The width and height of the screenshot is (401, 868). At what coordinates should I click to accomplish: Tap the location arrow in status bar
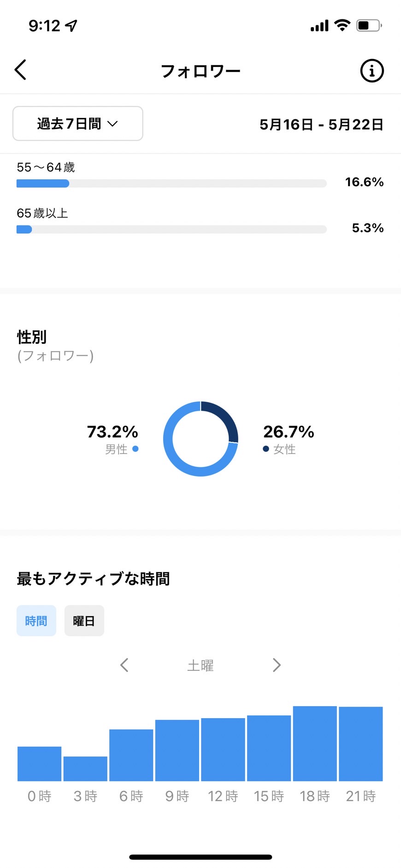click(71, 25)
